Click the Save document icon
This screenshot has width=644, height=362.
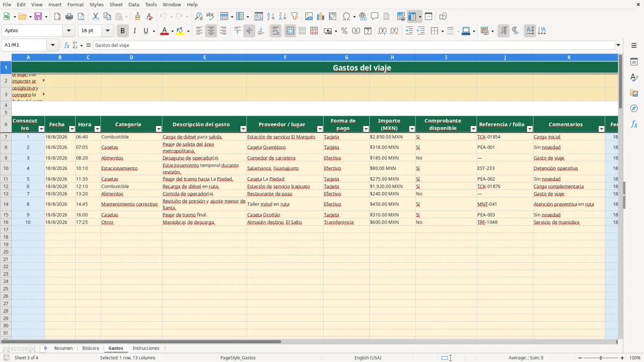[x=38, y=17]
